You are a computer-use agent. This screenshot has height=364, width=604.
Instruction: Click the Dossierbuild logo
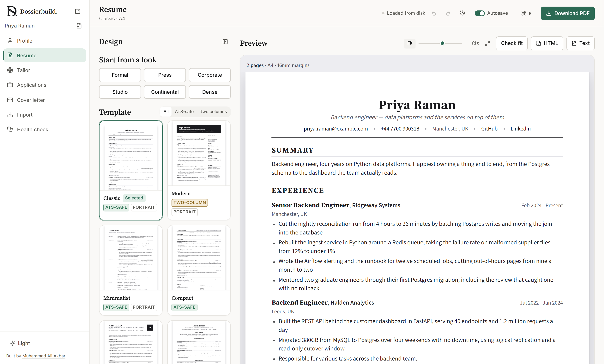point(32,11)
